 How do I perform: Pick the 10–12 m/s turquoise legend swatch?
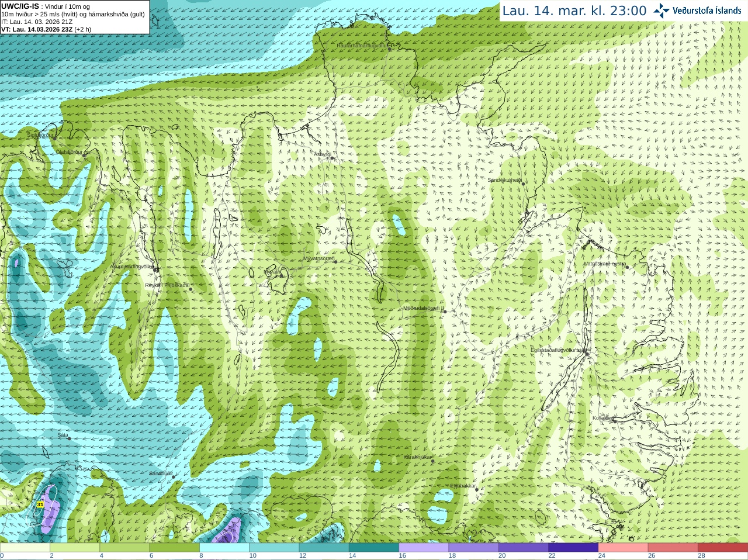pos(274,548)
